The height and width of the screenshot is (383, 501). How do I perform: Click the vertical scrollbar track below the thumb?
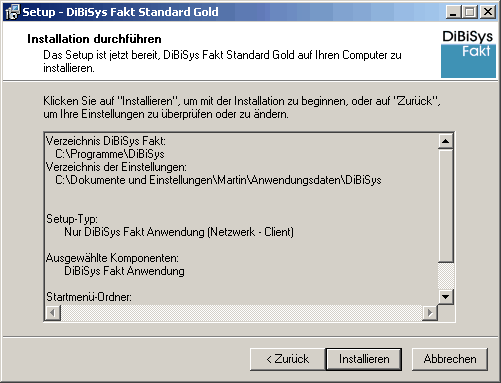pyautogui.click(x=445, y=276)
